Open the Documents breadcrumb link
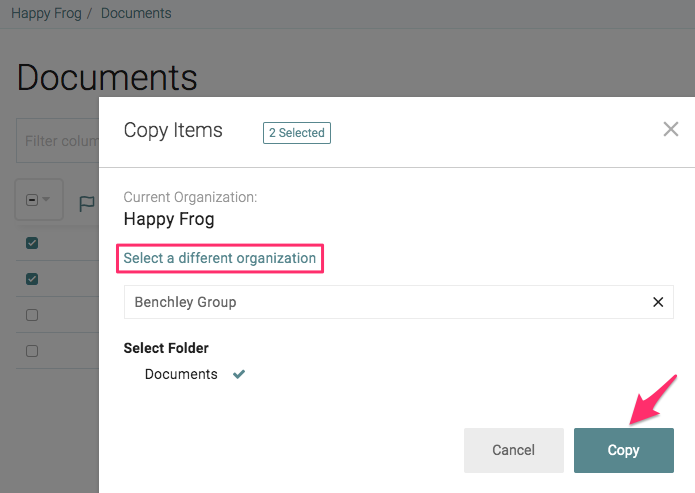Viewport: 695px width, 493px height. 136,14
